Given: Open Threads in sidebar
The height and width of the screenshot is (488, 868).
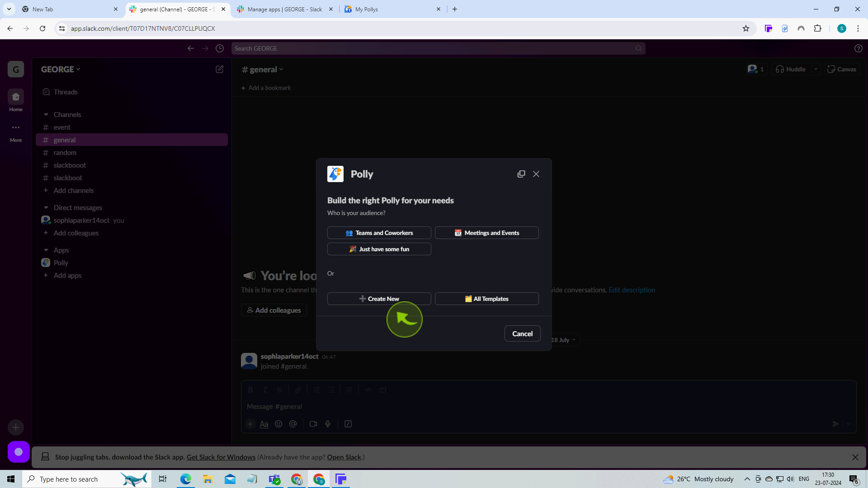Looking at the screenshot, I should click(132, 92).
